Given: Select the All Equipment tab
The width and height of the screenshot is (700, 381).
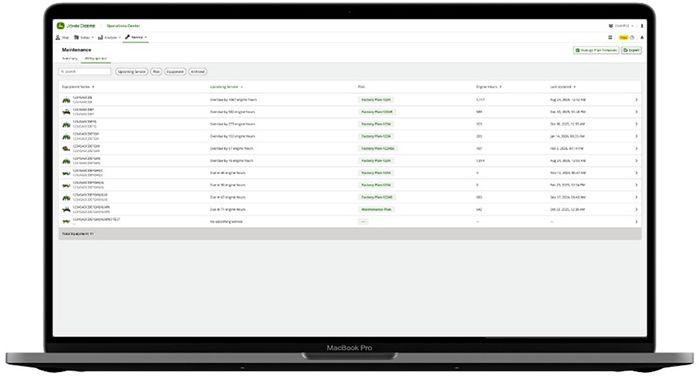Looking at the screenshot, I should click(x=95, y=59).
